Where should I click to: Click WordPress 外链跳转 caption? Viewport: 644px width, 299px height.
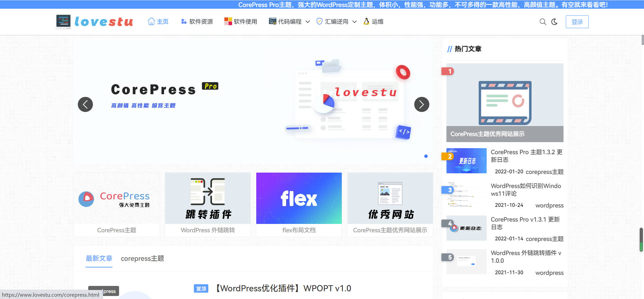point(208,230)
